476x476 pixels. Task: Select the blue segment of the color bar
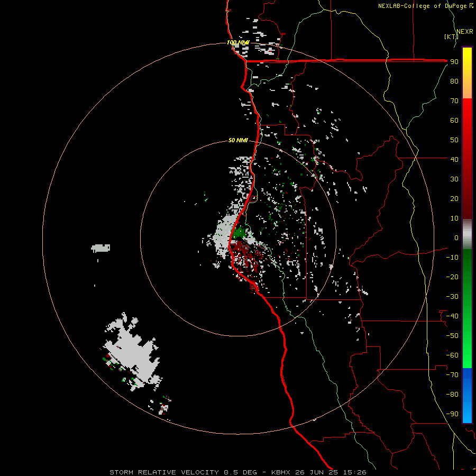point(467,395)
